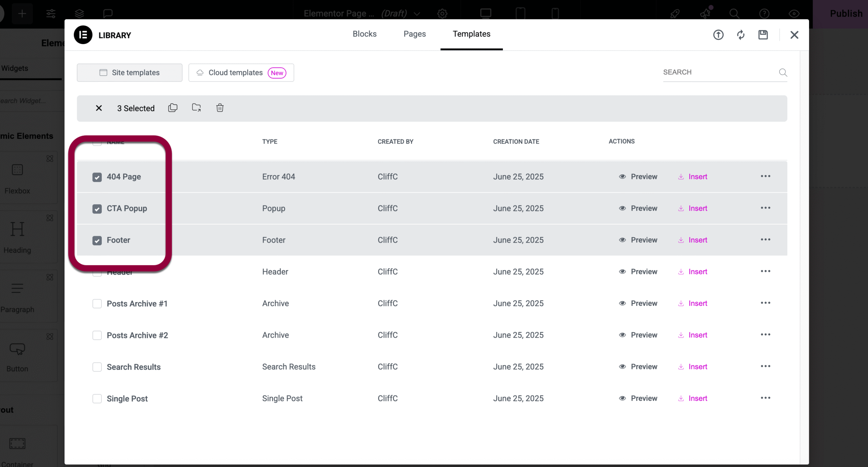Check the Posts Archive #1 checkbox
This screenshot has width=868, height=467.
point(97,303)
